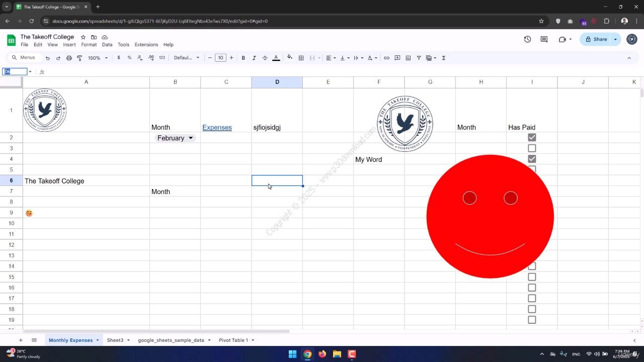Click the Name Box cell reference field
The width and height of the screenshot is (644, 362).
[x=15, y=72]
